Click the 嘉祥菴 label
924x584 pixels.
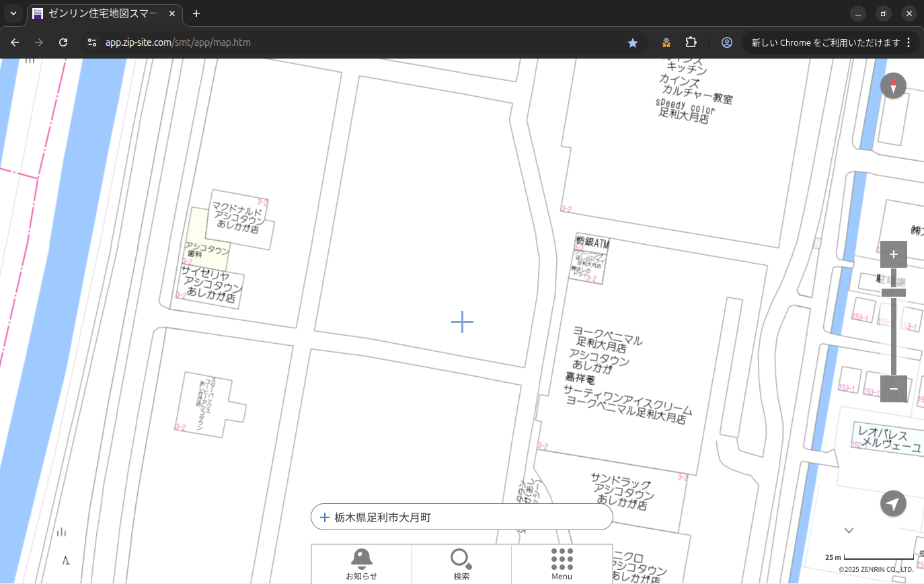(x=580, y=377)
